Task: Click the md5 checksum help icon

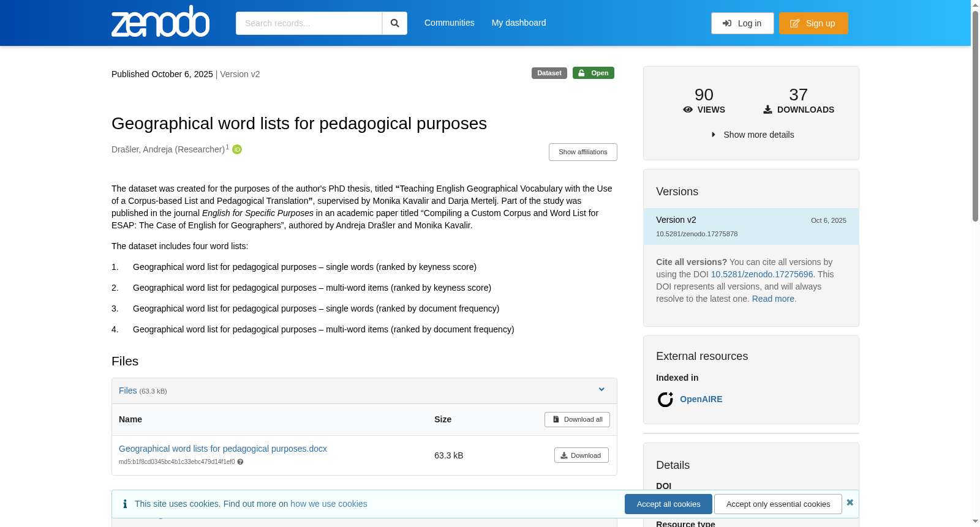Action: click(x=240, y=462)
